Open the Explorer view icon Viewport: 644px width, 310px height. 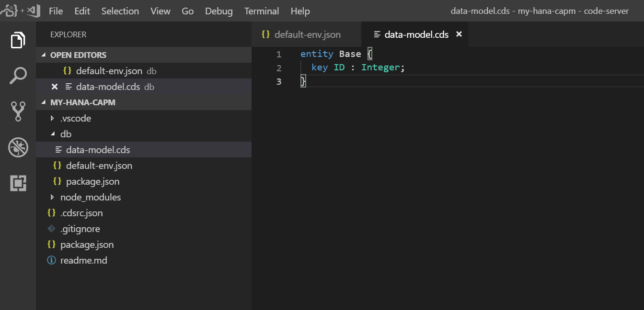point(18,40)
